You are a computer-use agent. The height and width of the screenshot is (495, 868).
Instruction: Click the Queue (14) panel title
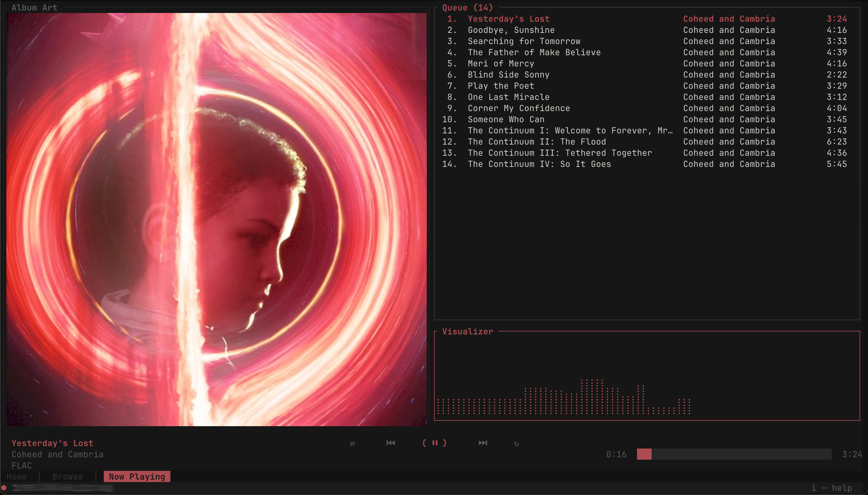pos(467,8)
